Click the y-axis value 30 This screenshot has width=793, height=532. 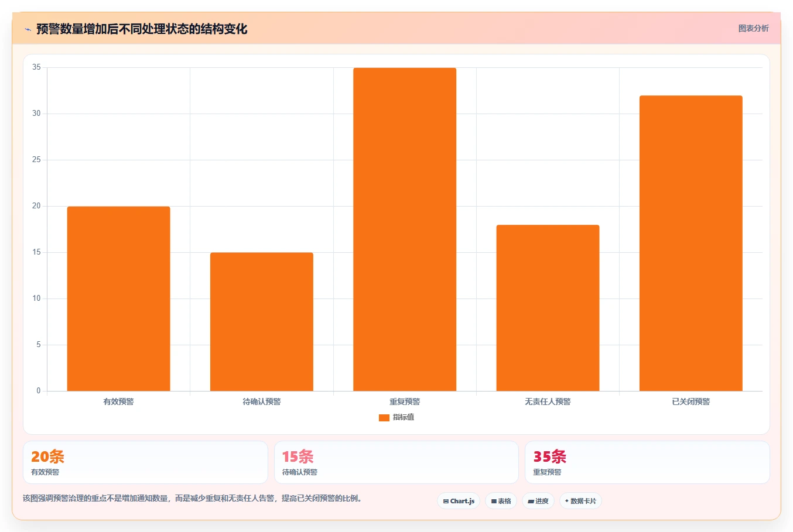pos(36,114)
